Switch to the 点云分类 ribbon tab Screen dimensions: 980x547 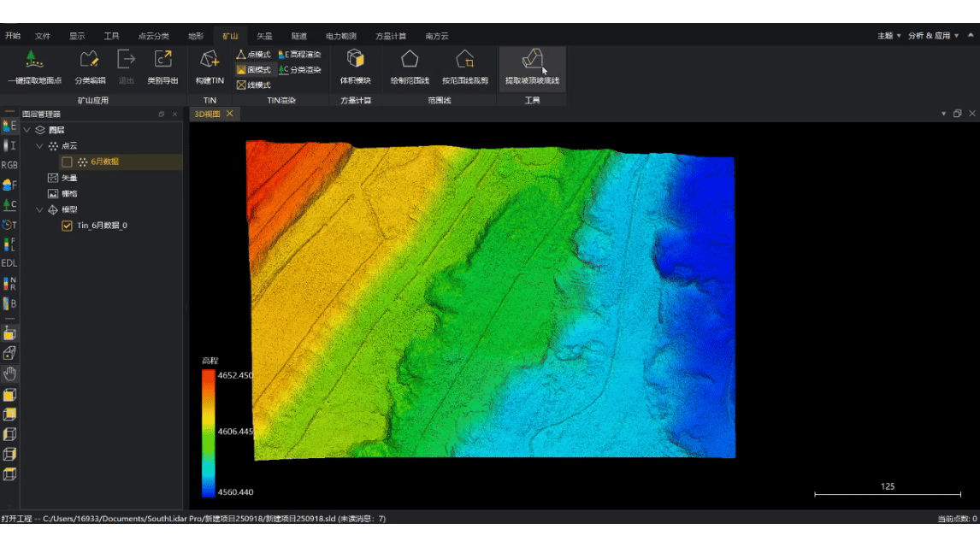click(154, 36)
